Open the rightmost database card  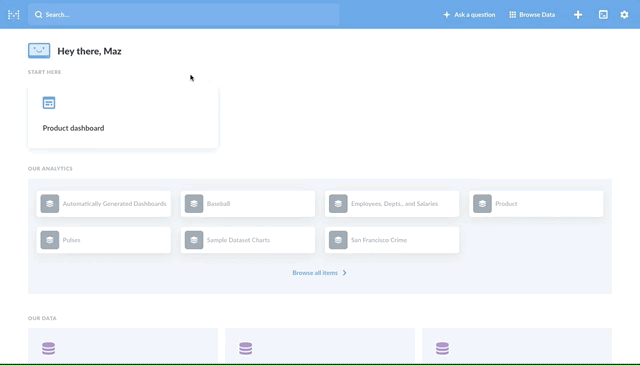(517, 345)
